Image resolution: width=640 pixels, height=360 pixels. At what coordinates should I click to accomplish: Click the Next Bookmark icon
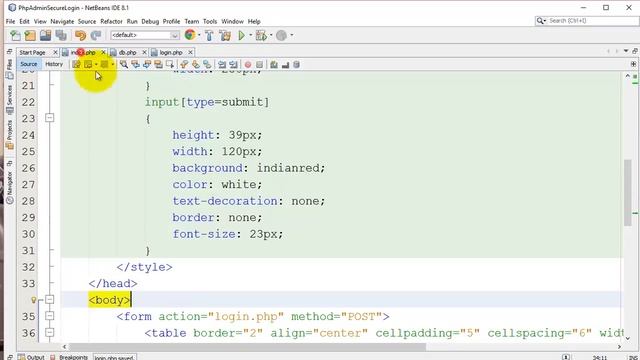[x=196, y=64]
